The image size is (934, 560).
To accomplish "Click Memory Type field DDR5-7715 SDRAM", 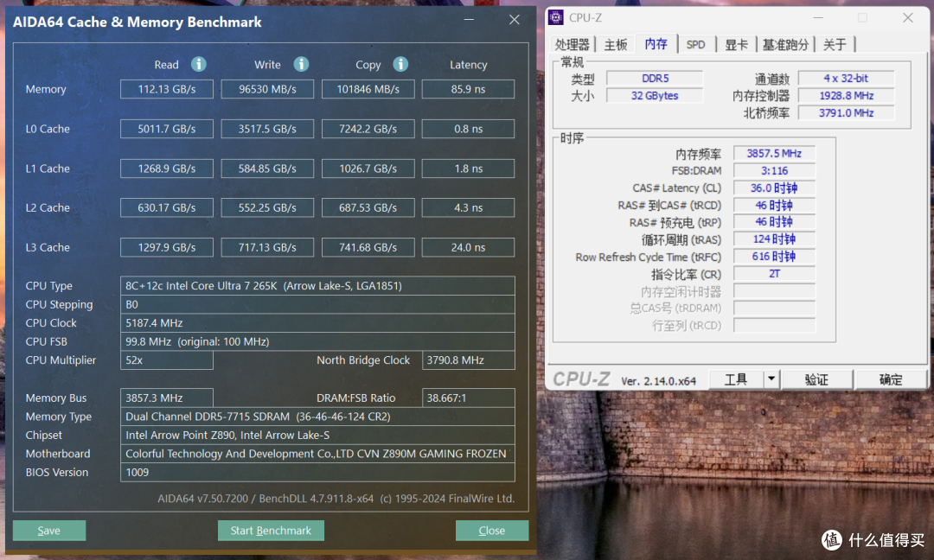I will click(317, 417).
